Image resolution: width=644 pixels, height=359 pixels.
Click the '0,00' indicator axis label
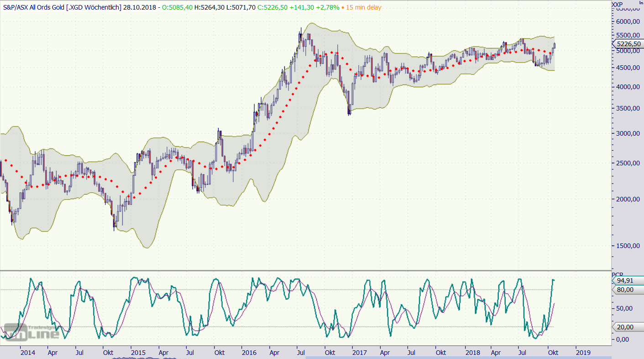(x=623, y=339)
